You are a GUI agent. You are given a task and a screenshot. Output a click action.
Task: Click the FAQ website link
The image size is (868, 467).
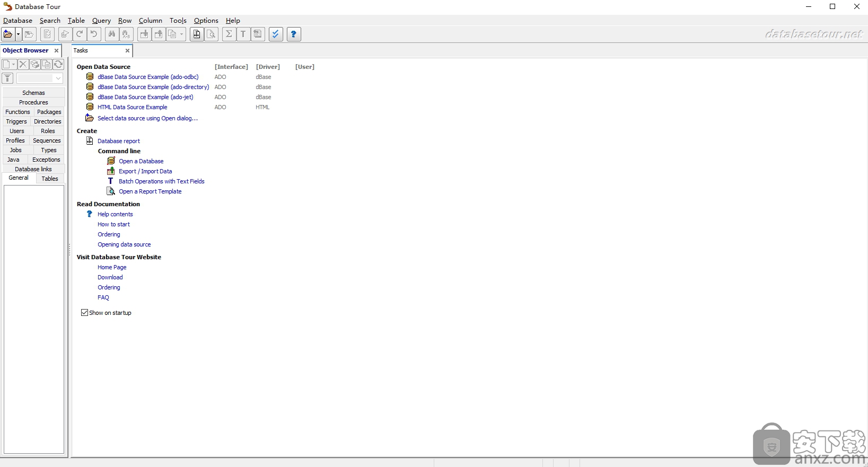tap(103, 297)
